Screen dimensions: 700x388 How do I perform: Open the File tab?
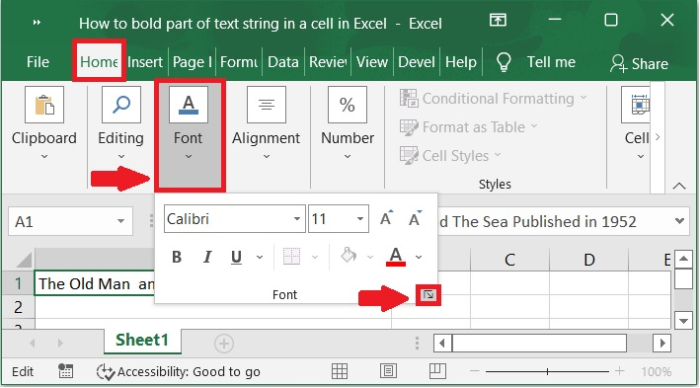38,62
